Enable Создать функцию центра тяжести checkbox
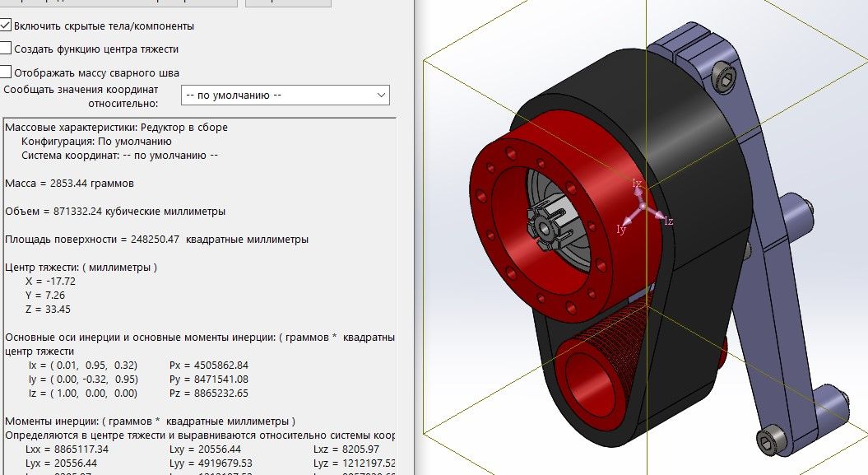 pos(7,49)
